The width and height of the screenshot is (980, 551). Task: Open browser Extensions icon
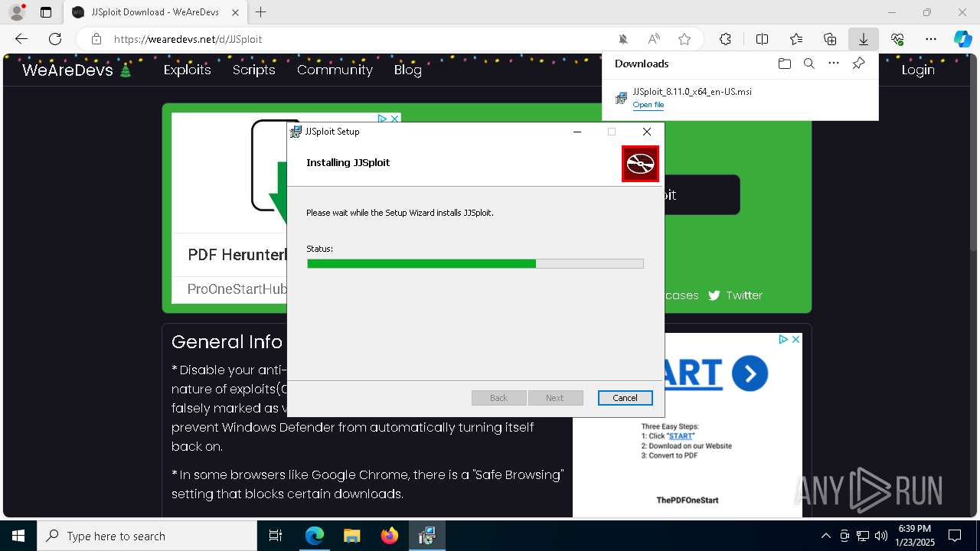725,39
